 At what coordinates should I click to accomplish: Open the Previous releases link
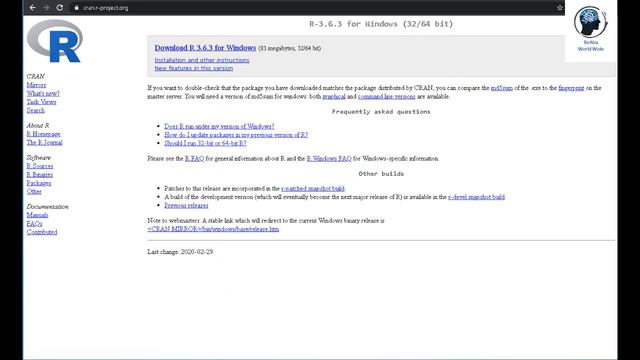tap(186, 205)
